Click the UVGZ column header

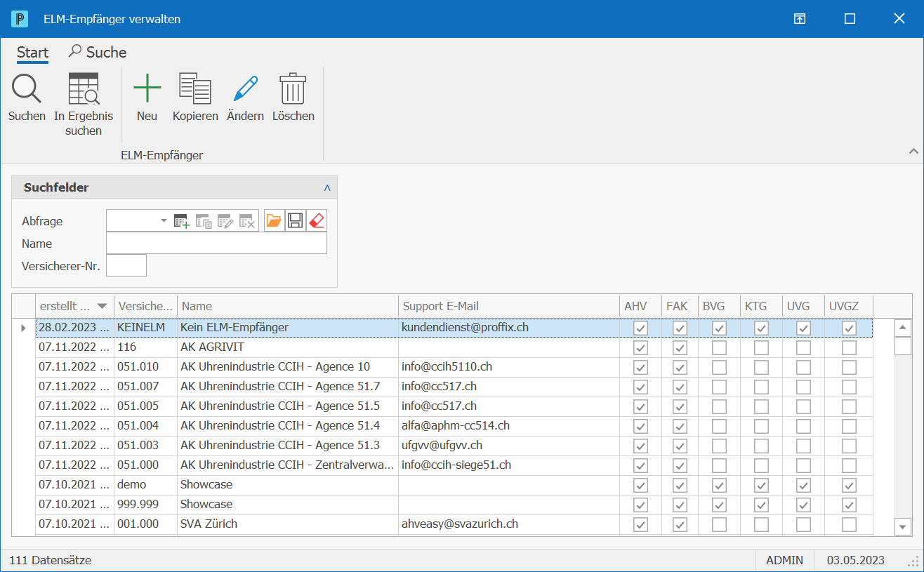(x=849, y=306)
